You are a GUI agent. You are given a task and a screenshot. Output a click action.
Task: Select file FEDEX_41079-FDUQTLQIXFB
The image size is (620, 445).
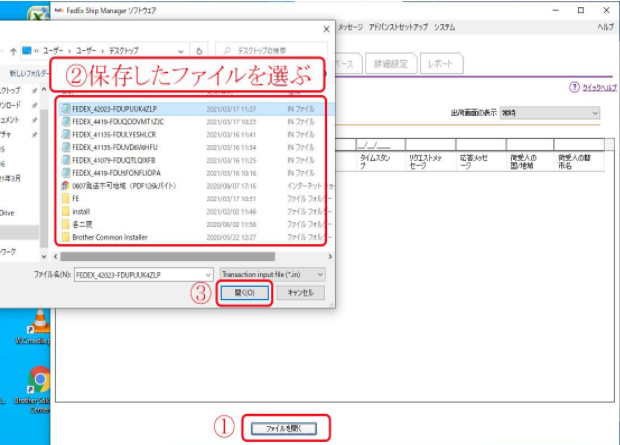(197, 160)
